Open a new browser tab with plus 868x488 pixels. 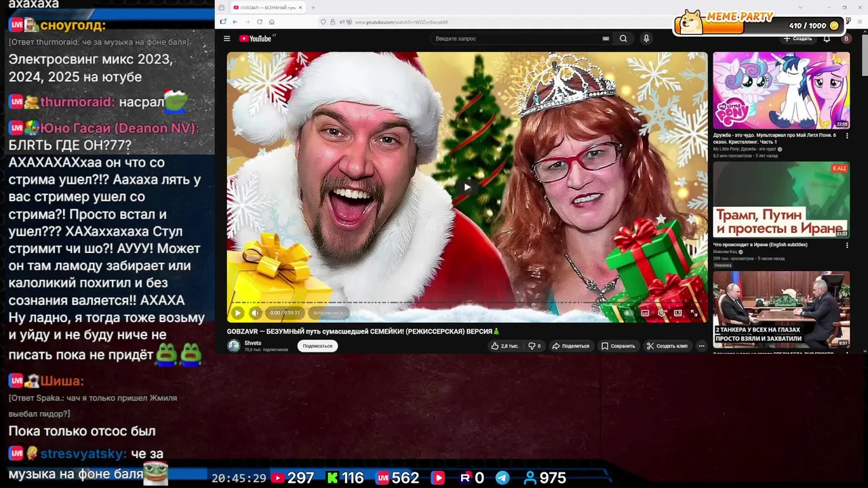(x=313, y=7)
